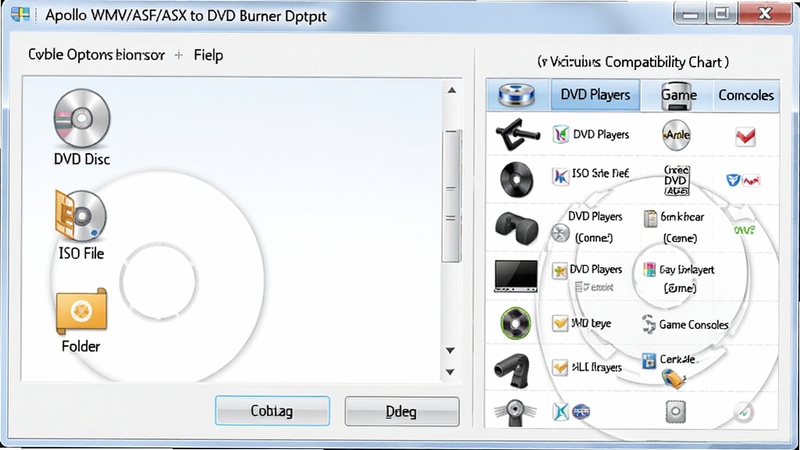Click the left panel vertical scrollbar thumb

coord(451,196)
